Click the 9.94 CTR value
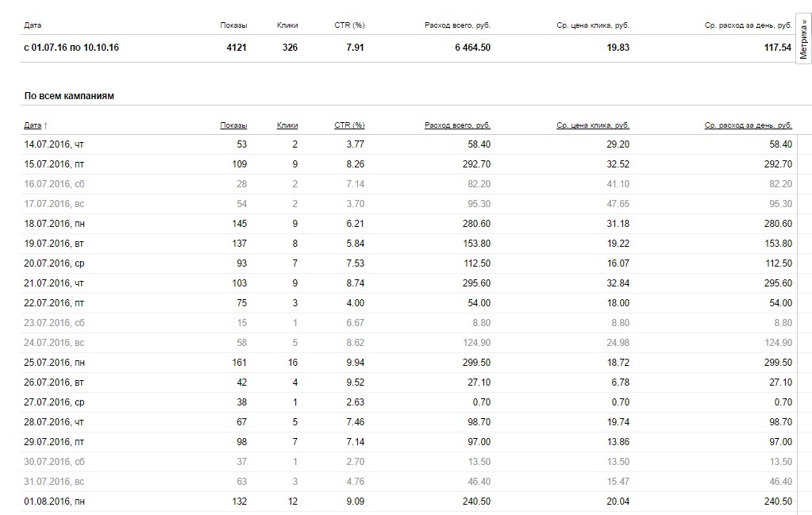Screen dimensions: 812x515 click(x=355, y=363)
